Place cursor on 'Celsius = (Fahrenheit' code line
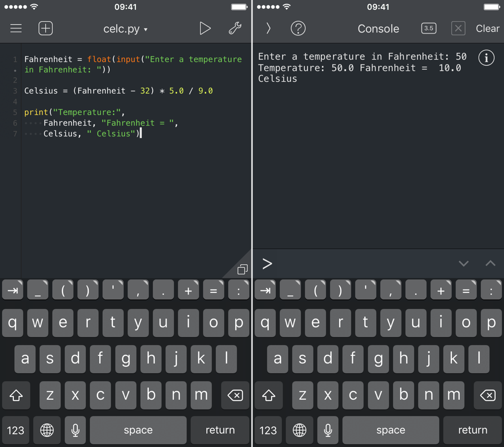The height and width of the screenshot is (447, 504). [x=119, y=91]
